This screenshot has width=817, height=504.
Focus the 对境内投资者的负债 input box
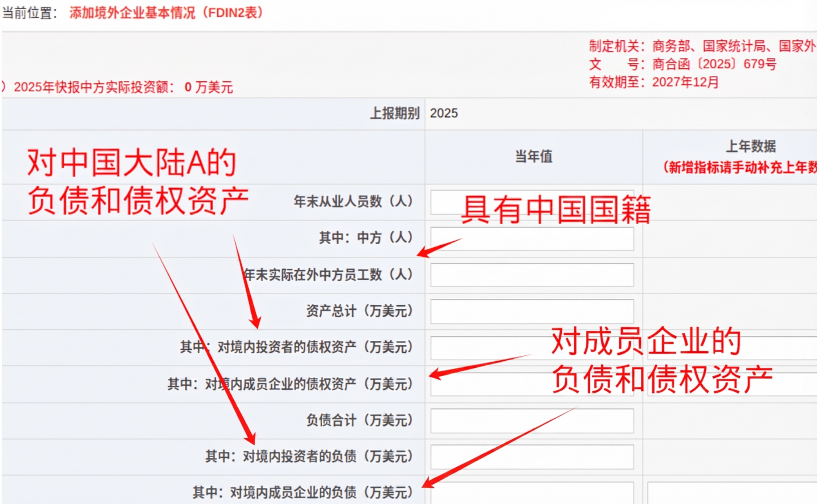532,456
